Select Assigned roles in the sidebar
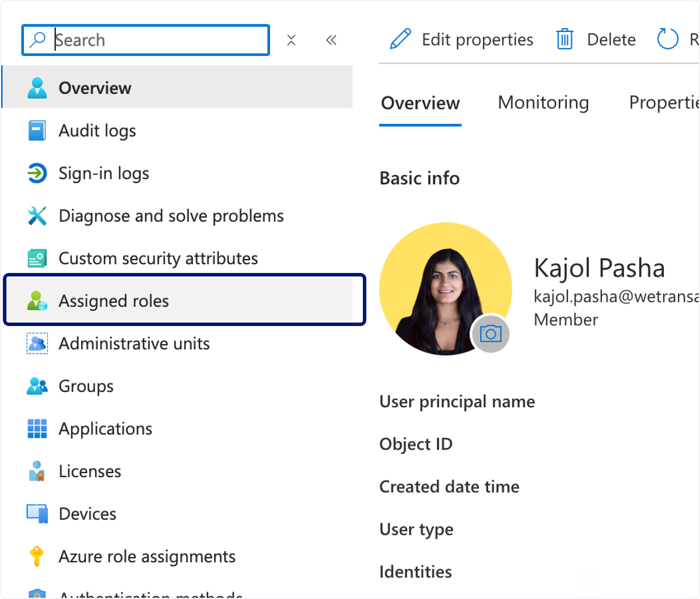 184,300
